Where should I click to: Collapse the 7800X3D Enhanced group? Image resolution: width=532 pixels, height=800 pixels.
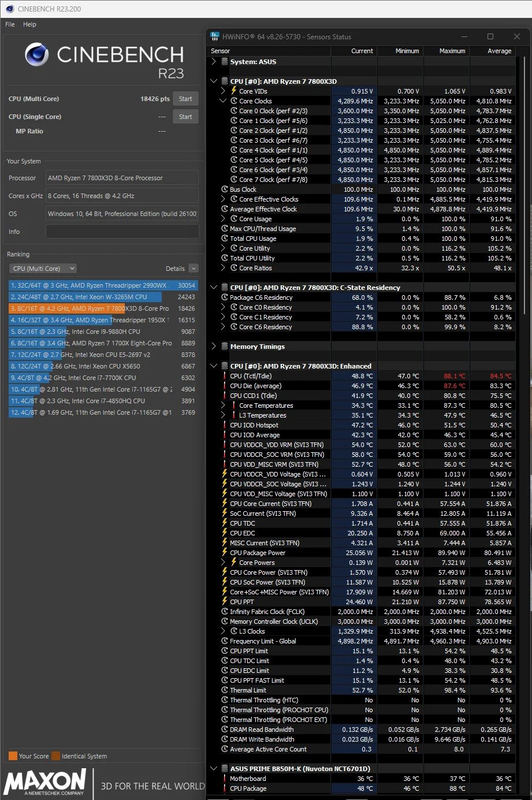coord(214,366)
